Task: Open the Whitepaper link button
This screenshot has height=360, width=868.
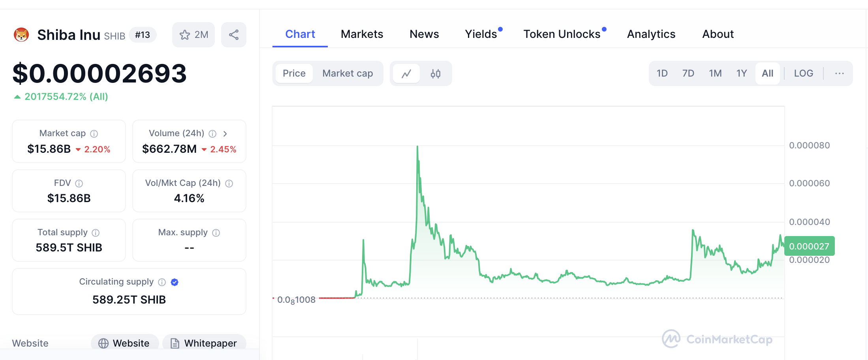Action: (204, 343)
